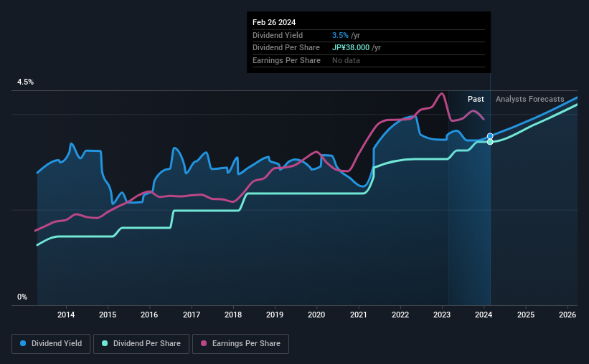Click the Past label on chart
The height and width of the screenshot is (364, 589).
[x=476, y=99]
